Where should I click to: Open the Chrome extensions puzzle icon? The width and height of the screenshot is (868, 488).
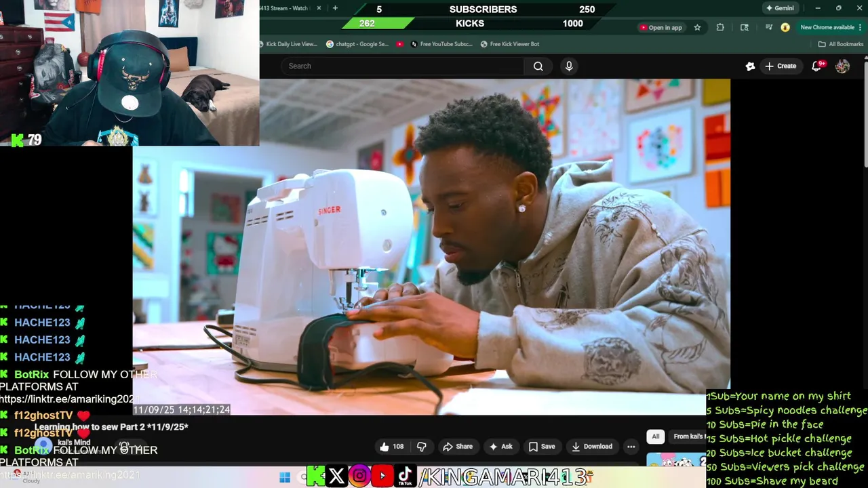[720, 27]
